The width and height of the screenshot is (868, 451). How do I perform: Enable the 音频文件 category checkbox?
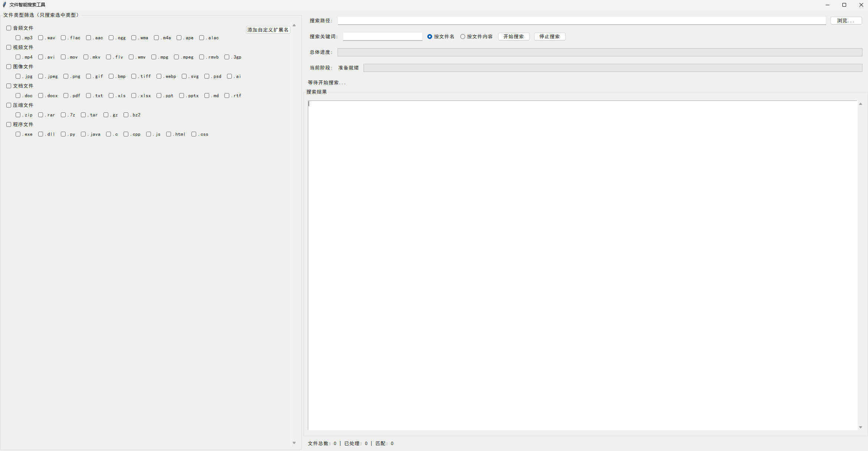[x=9, y=28]
